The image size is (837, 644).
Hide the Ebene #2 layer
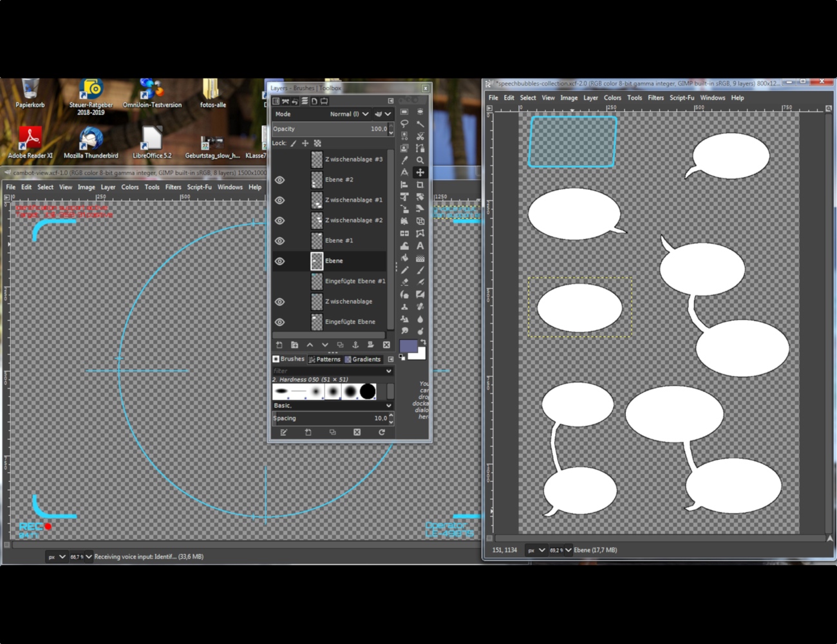click(x=279, y=180)
